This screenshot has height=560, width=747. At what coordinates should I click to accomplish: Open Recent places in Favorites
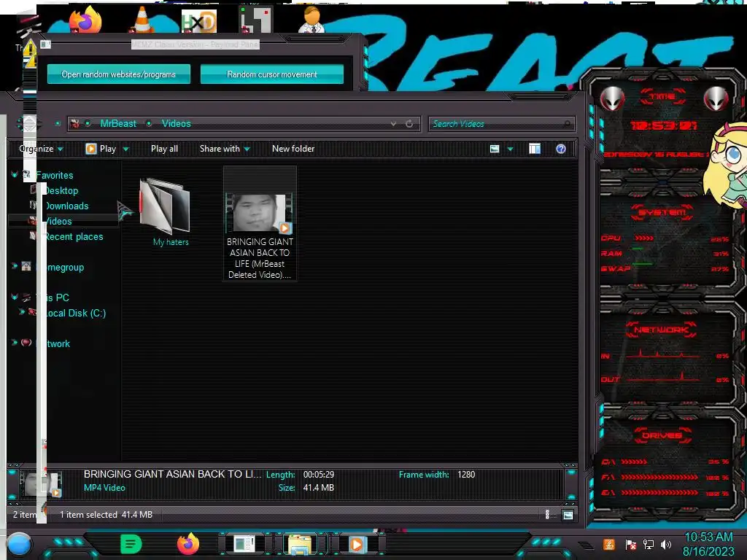pos(74,237)
